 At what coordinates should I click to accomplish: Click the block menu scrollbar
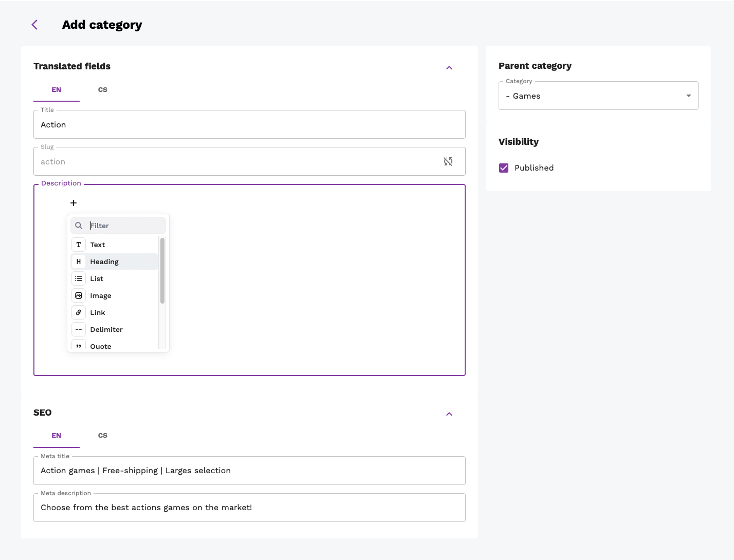162,271
